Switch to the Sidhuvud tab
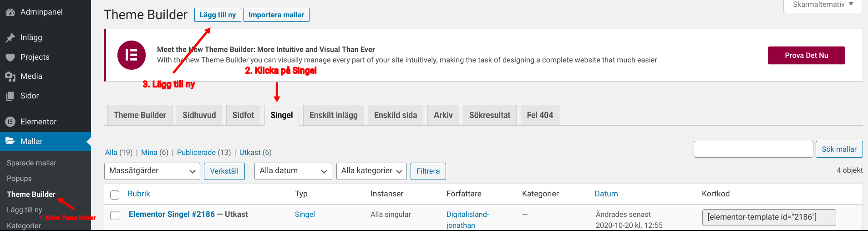Viewport: 868px width, 231px height. pyautogui.click(x=199, y=115)
